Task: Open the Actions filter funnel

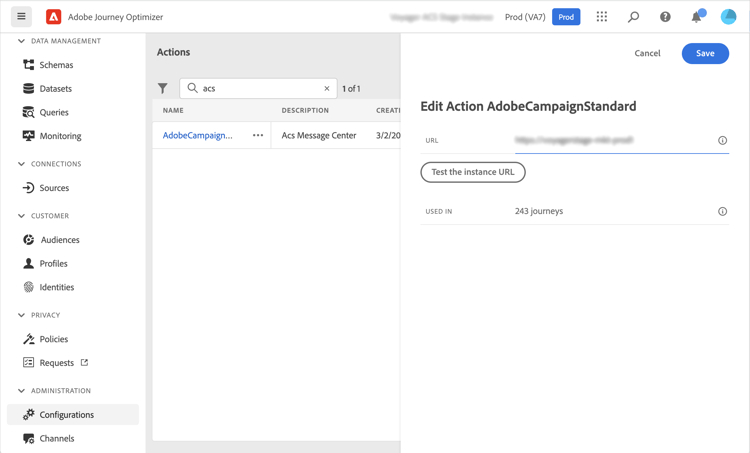Action: [163, 88]
